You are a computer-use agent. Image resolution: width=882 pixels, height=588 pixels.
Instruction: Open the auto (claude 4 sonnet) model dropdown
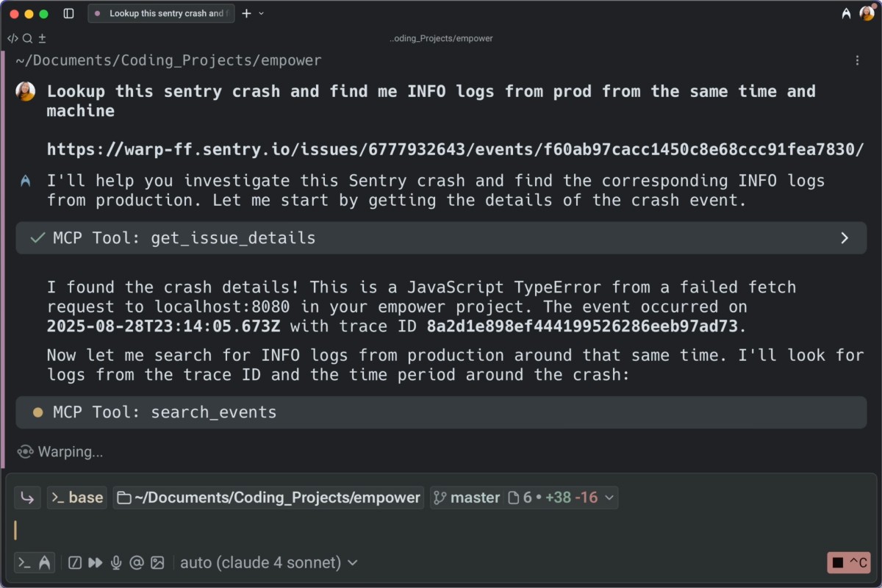(269, 563)
